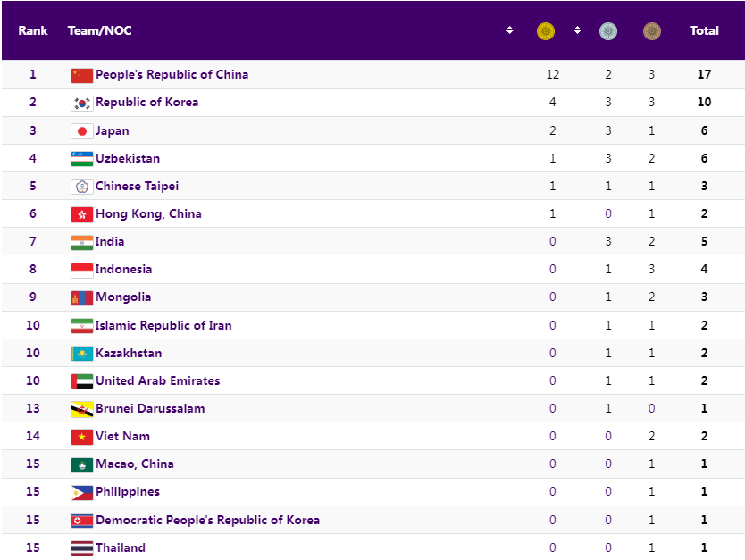Click the Viet Nam table row name
Viewport: 745px width, 560px height.
coord(122,436)
